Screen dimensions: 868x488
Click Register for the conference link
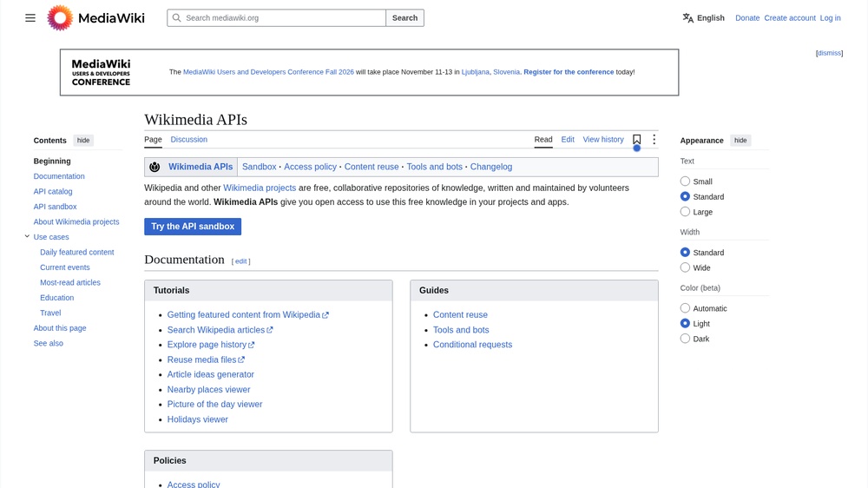(569, 72)
